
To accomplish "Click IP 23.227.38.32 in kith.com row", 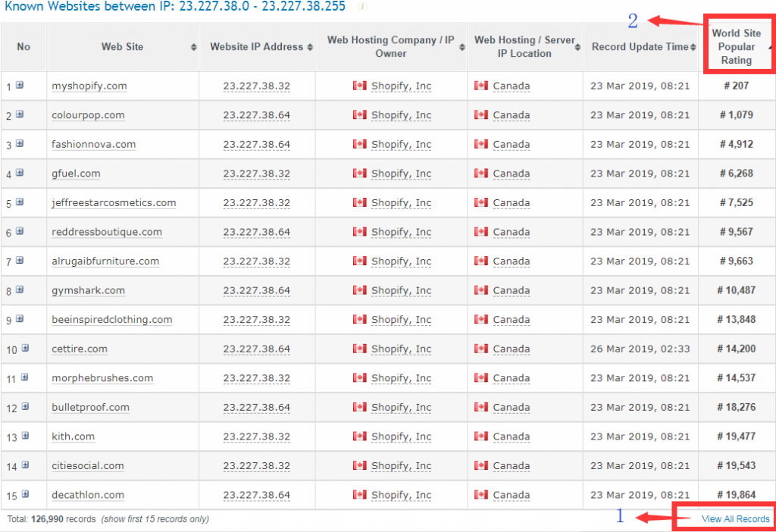I will coord(256,436).
